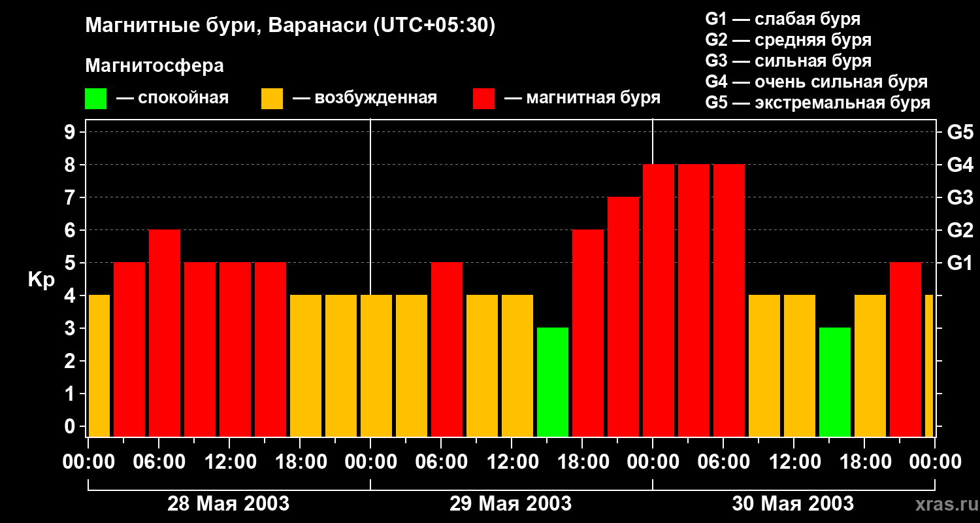Click the green 'спокойная' legend swatch
The image size is (980, 523).
tap(95, 99)
